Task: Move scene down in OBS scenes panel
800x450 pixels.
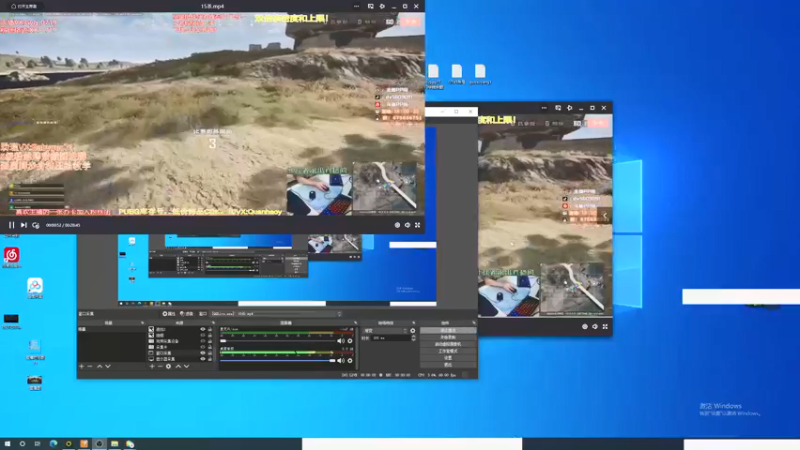Action: tap(108, 366)
